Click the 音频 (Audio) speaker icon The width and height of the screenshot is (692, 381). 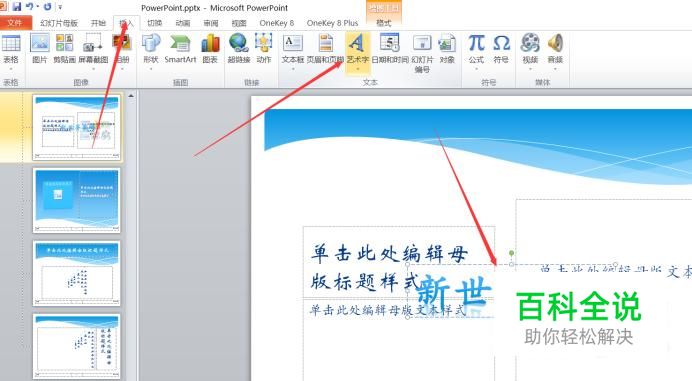[x=555, y=43]
